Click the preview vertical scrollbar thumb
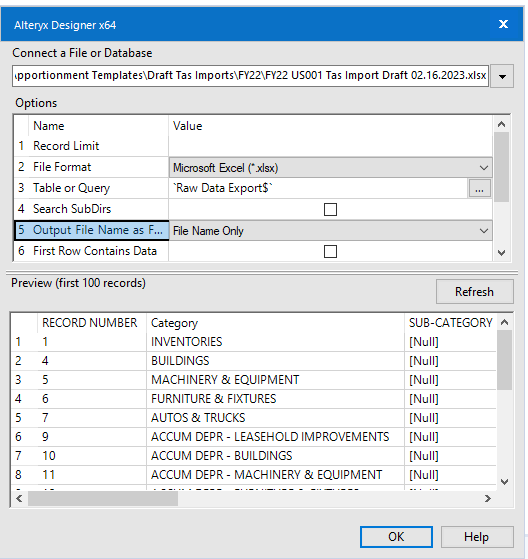The width and height of the screenshot is (528, 559). pyautogui.click(x=504, y=360)
